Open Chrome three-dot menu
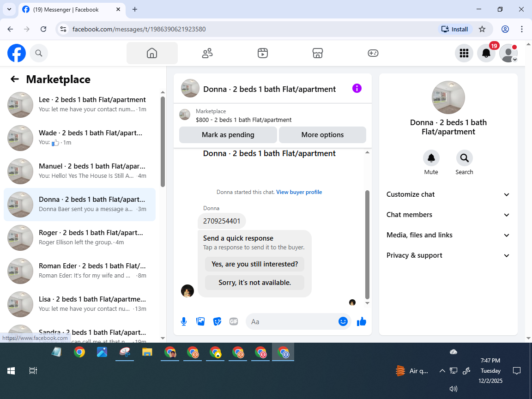The image size is (532, 399). (x=522, y=29)
